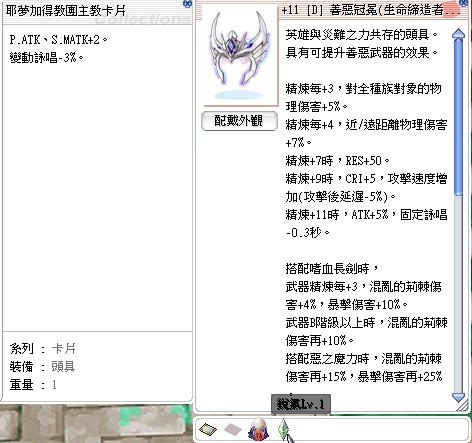472x443 pixels.
Task: Click the line starting 精煉+11時，ATK+5%
Action: (366, 215)
